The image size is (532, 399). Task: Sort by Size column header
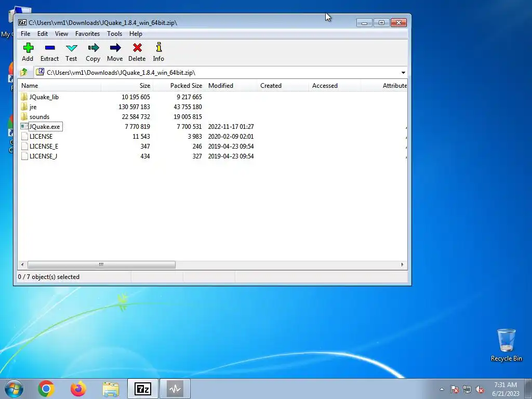pos(127,86)
